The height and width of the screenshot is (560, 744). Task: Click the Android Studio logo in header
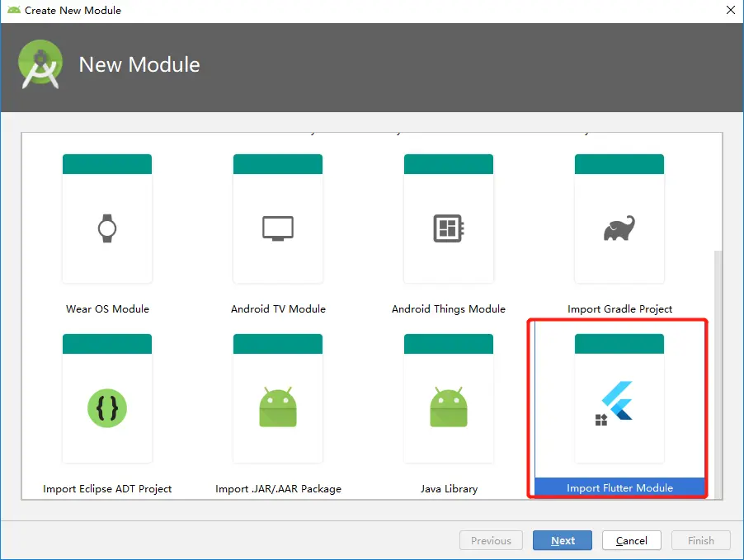[x=40, y=64]
